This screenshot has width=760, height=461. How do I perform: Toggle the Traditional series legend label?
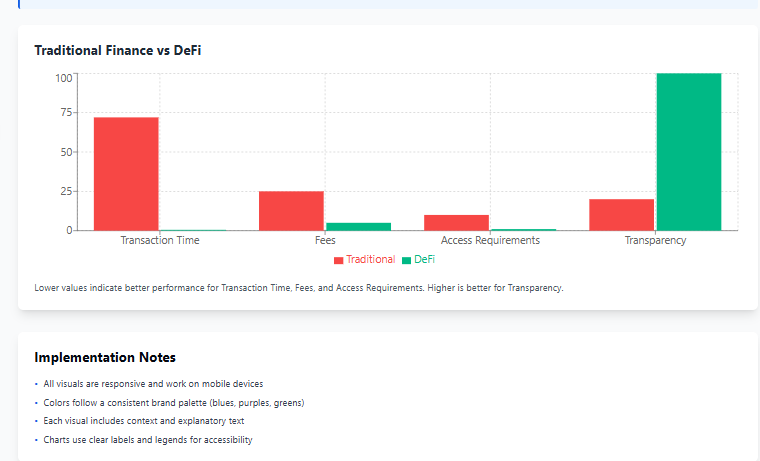pos(370,259)
